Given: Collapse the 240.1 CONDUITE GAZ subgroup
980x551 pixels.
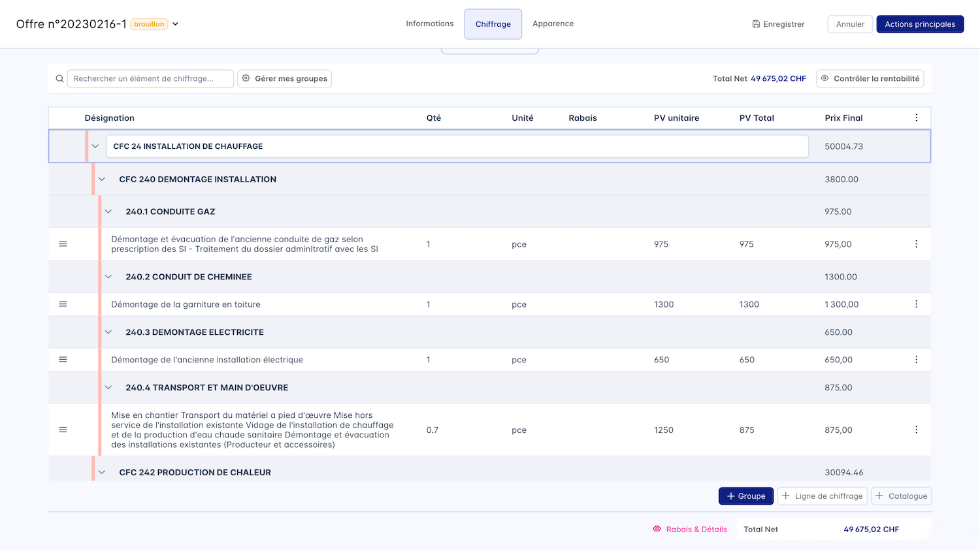Looking at the screenshot, I should point(108,212).
